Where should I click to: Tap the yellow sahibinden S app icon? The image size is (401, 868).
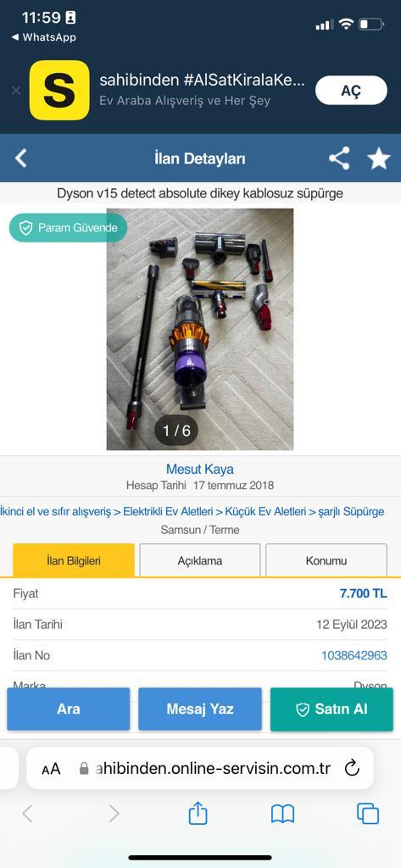tap(59, 90)
